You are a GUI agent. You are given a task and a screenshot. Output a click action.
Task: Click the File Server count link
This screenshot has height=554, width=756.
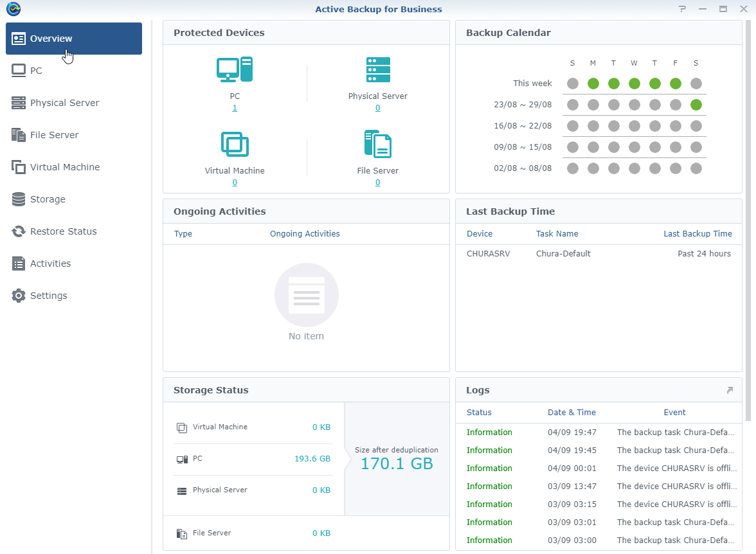pyautogui.click(x=378, y=183)
